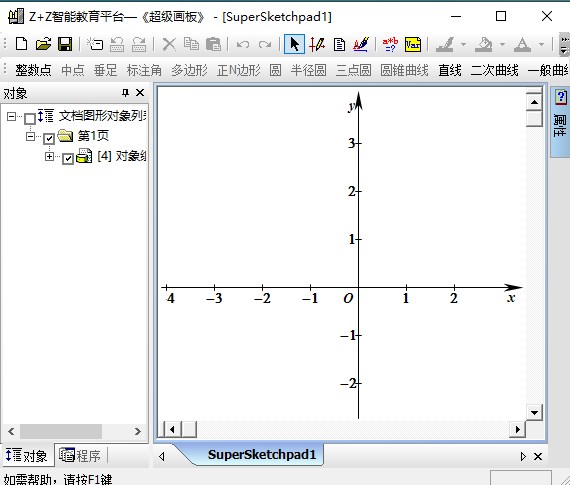Click the a*b formula calculation icon
570x485 pixels.
point(390,45)
